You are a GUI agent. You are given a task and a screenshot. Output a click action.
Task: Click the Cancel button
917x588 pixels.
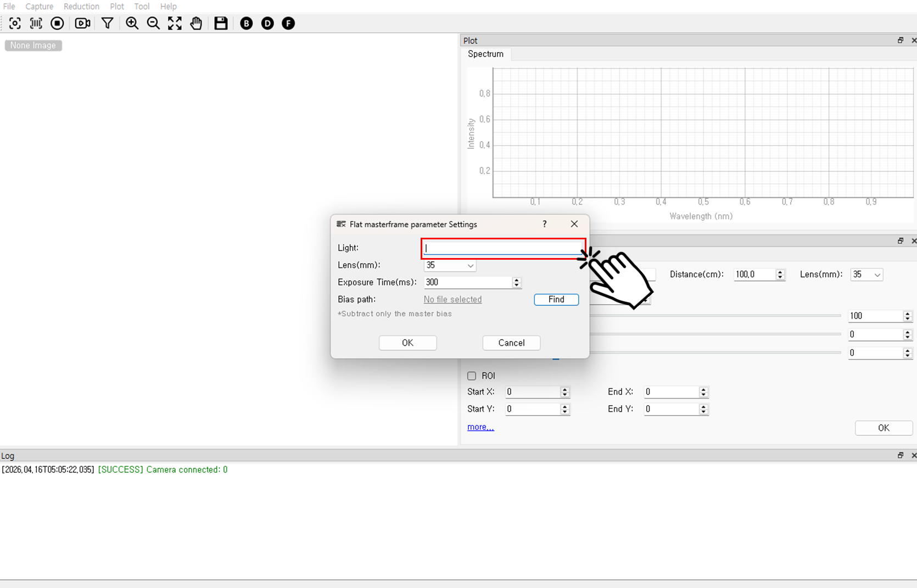[511, 343]
